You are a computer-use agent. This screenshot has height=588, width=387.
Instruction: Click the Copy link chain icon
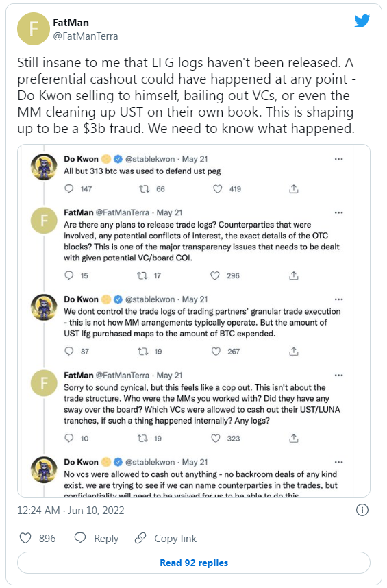point(140,538)
